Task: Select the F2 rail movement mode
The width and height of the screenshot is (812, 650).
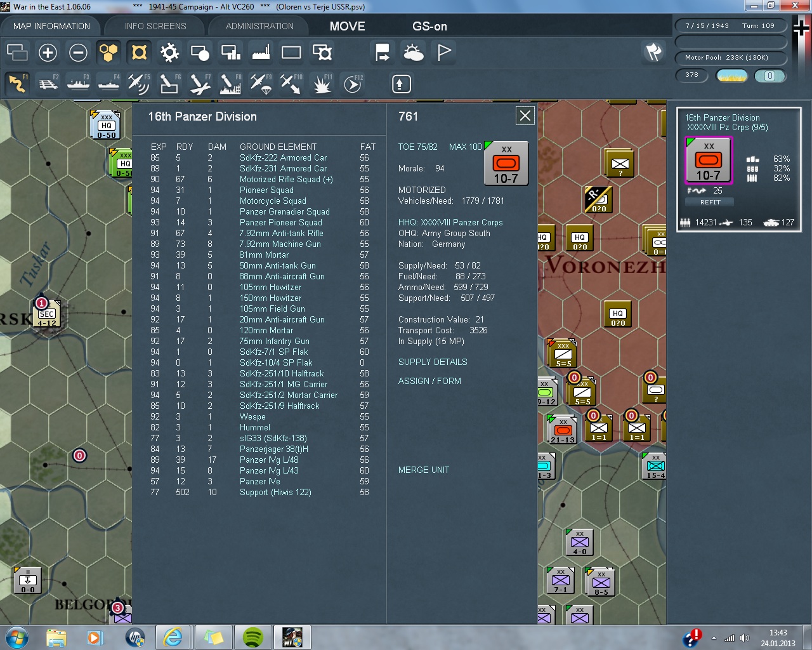Action: click(48, 84)
